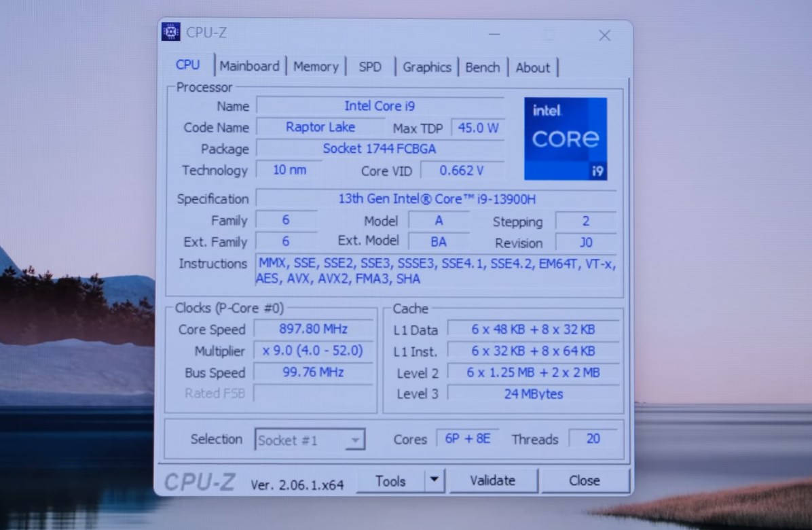The height and width of the screenshot is (530, 812).
Task: Switch to the SPD tab
Action: (x=370, y=67)
